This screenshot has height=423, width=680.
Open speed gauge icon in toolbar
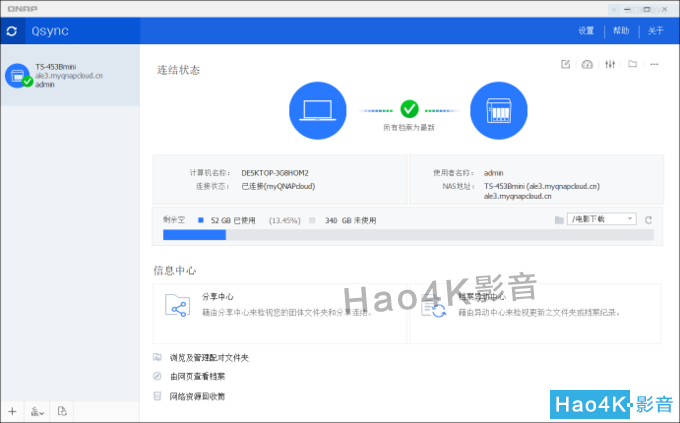click(587, 64)
